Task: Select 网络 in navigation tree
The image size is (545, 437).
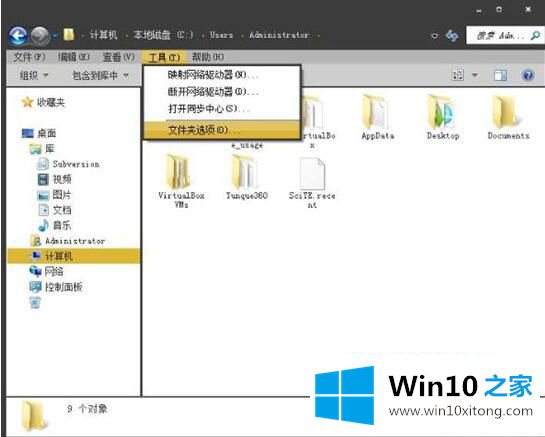Action: pos(54,271)
